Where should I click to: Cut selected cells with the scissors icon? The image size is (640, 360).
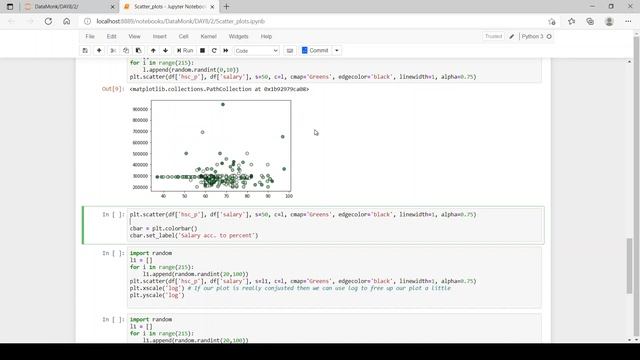[113, 51]
